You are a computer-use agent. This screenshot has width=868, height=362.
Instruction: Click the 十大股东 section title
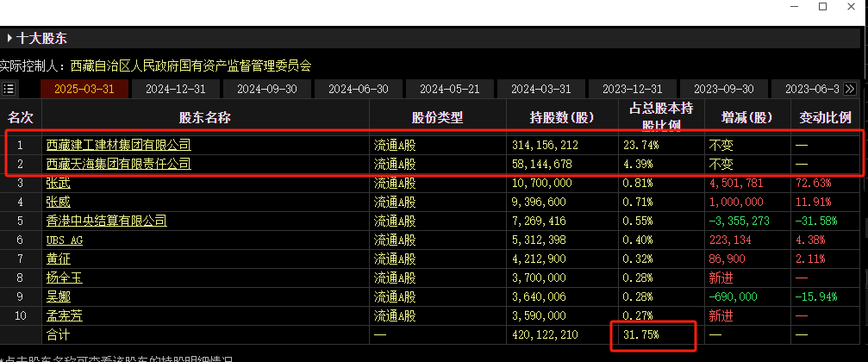coord(41,39)
